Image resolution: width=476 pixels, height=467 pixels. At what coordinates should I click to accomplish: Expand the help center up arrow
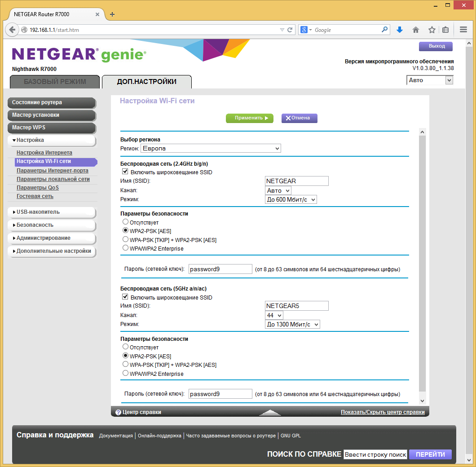[x=270, y=412]
